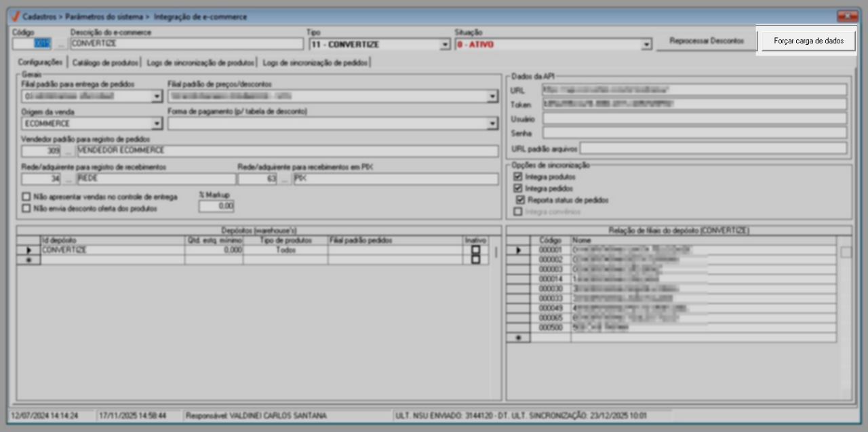Select row marker of CONVERTIZE depósito row
Image resolution: width=868 pixels, height=432 pixels.
coord(28,250)
